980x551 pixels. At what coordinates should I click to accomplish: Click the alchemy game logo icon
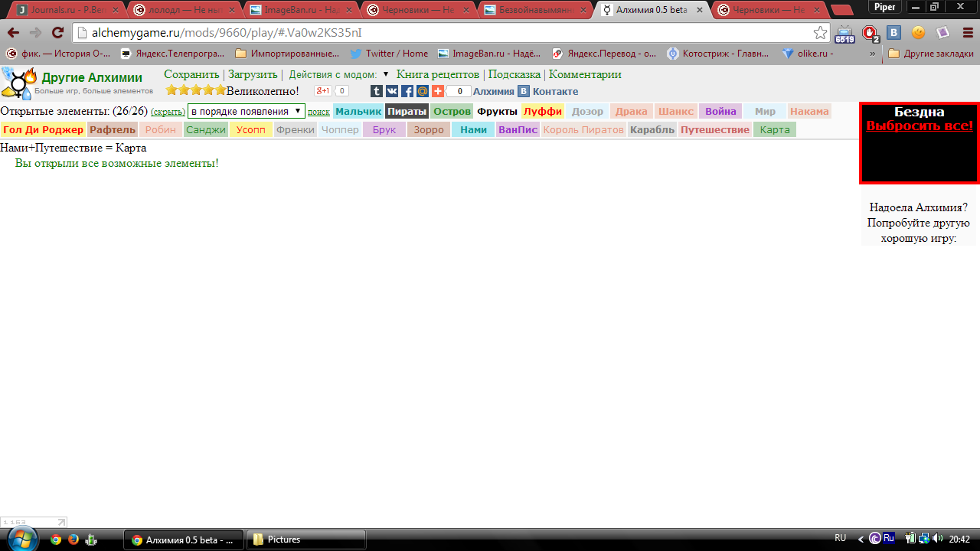tap(19, 83)
